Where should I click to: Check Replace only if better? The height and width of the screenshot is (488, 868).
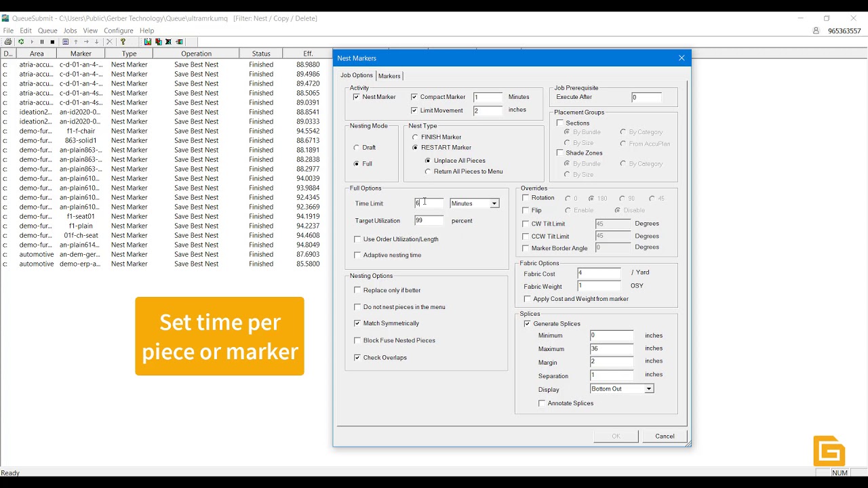[357, 290]
